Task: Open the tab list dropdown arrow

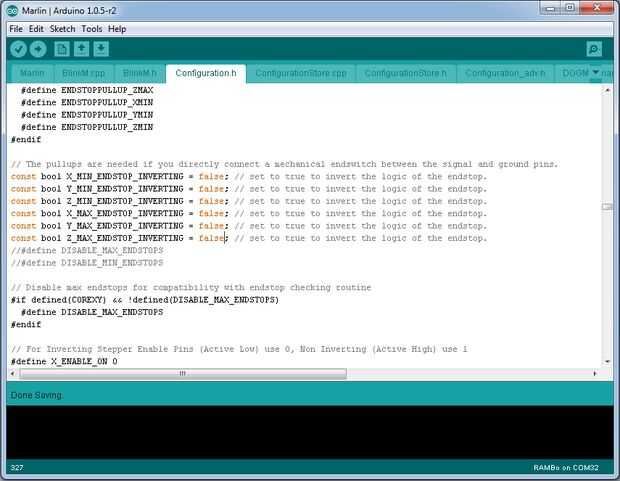Action: [595, 73]
